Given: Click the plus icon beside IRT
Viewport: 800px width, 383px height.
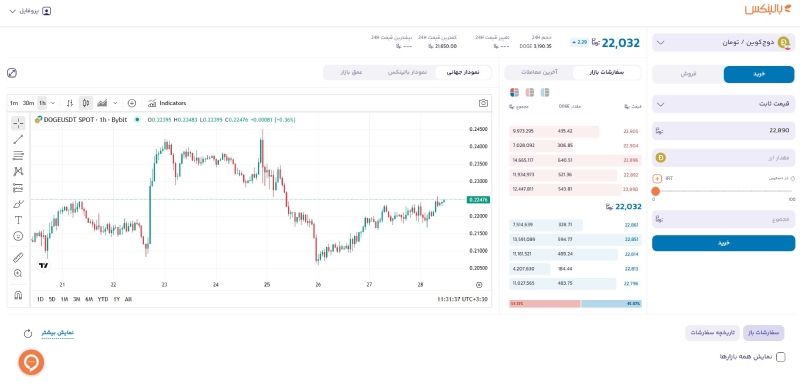Looking at the screenshot, I should (x=657, y=178).
